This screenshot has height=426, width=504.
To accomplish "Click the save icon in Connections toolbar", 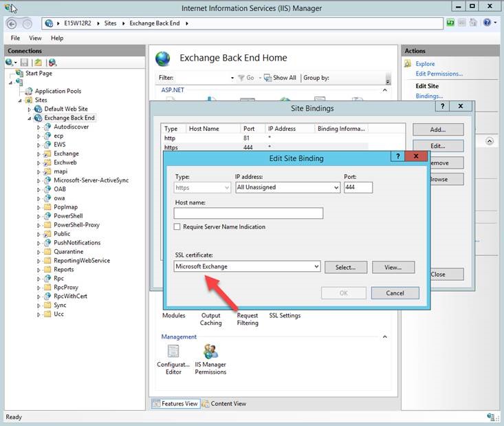I will 24,63.
